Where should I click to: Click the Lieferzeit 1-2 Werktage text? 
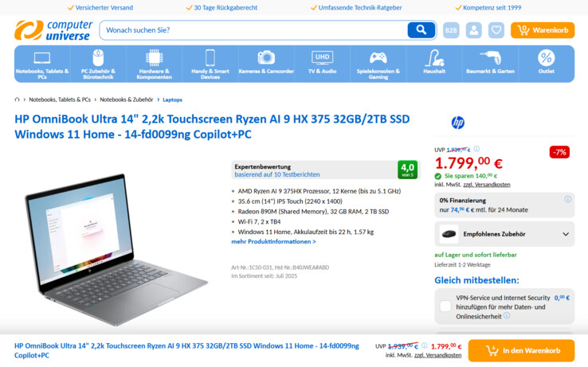[462, 264]
